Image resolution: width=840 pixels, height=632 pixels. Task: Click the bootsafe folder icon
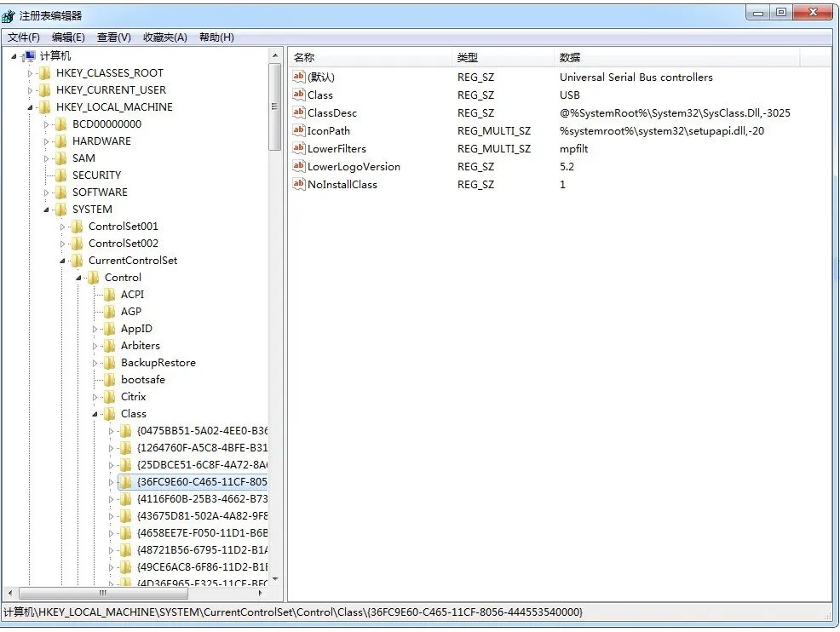(x=109, y=380)
